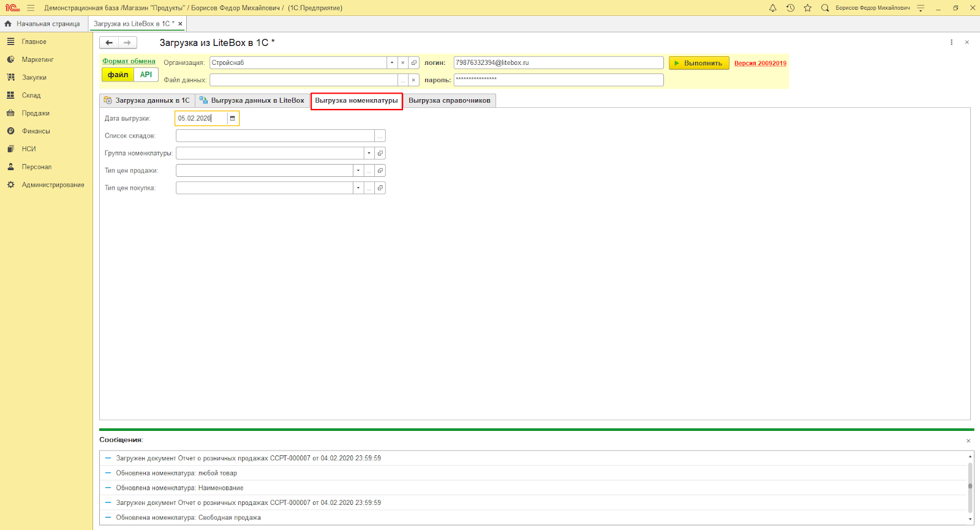980x530 pixels.
Task: Switch to Выгрузка справочников tab
Action: tap(450, 100)
